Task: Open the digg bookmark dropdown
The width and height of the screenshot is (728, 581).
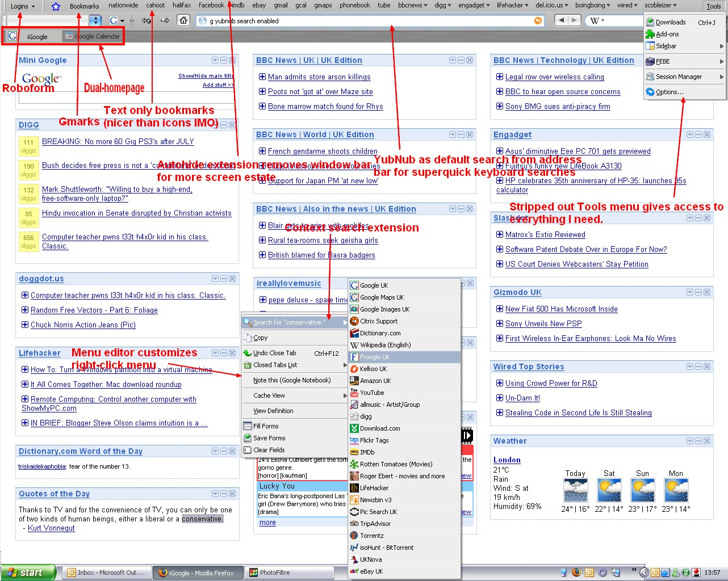Action: coord(443,5)
